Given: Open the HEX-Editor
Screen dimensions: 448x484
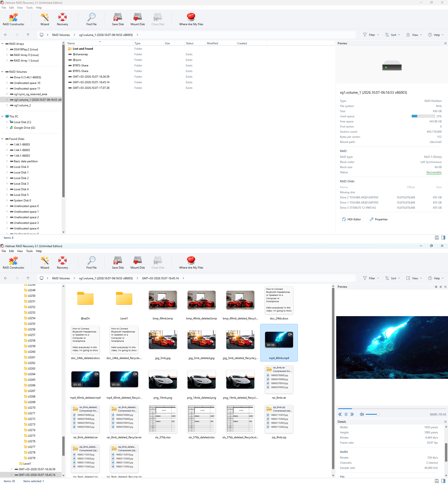Looking at the screenshot, I should 351,219.
